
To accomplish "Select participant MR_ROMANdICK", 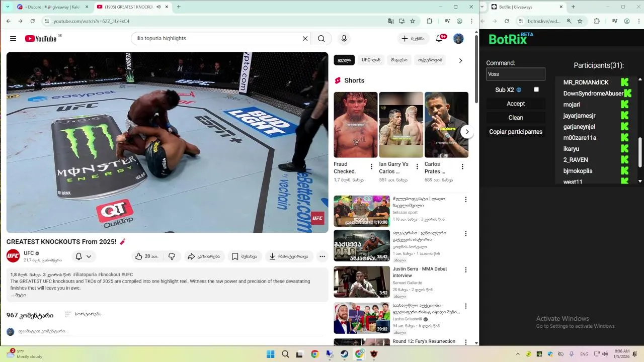I will tap(586, 82).
